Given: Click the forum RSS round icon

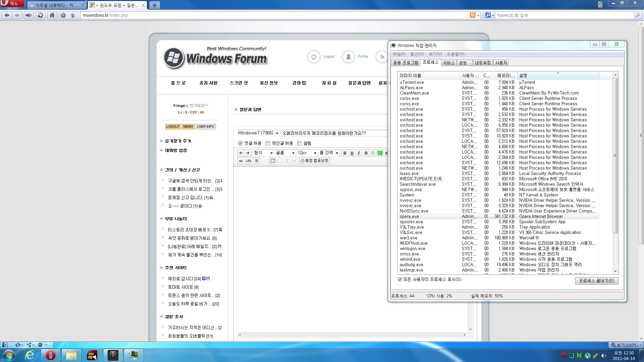Looking at the screenshot, I should (x=382, y=57).
